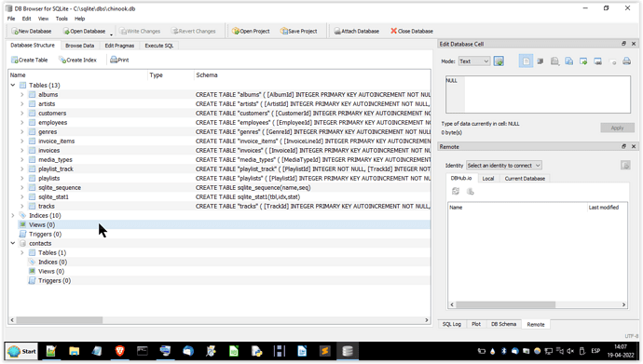Viewport: 643px width, 364px height.
Task: Click the Attach Database toolbar button
Action: point(356,31)
